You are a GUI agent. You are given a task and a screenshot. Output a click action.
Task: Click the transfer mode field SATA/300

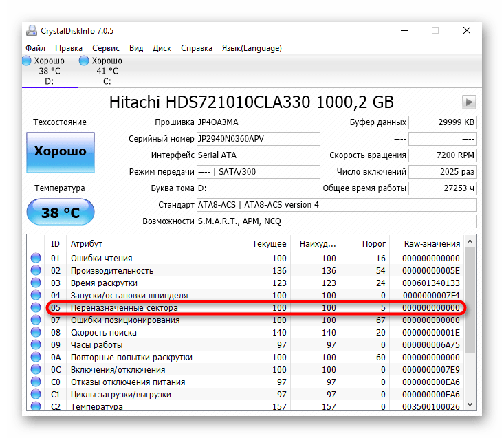pos(259,172)
